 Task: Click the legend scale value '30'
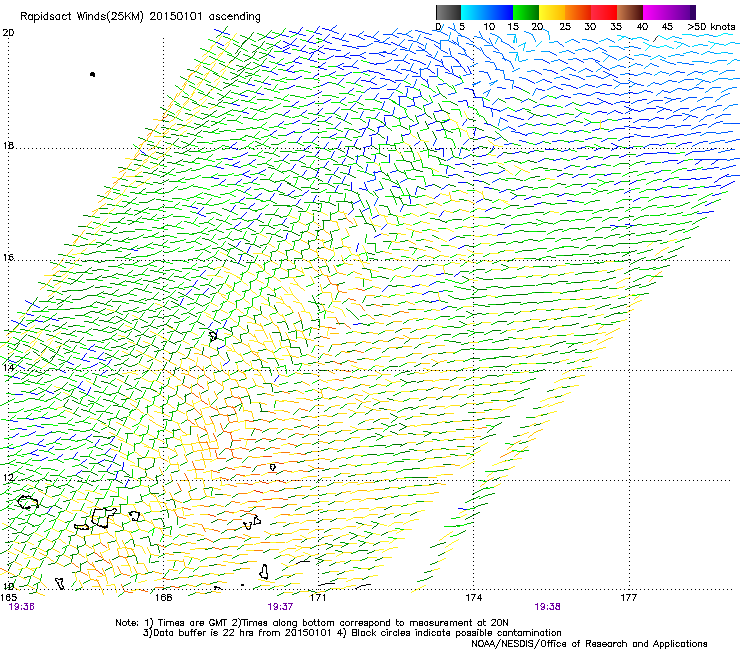point(590,27)
